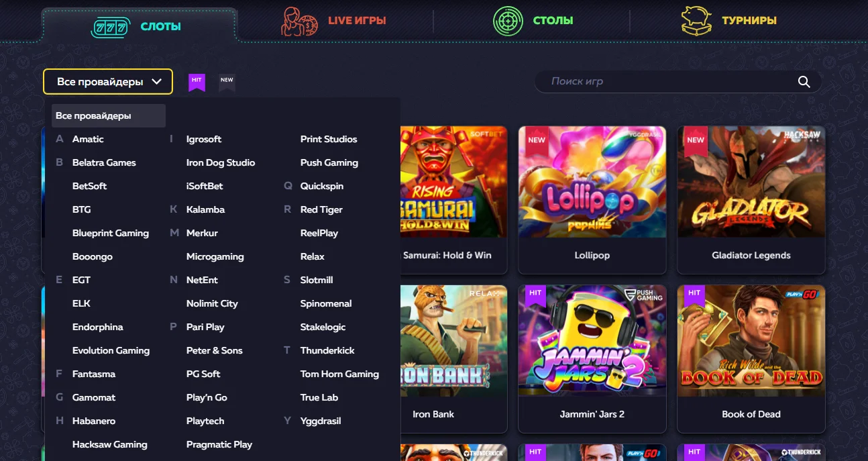Filter by Nolimit City provider
This screenshot has height=461, width=868.
[x=212, y=303]
